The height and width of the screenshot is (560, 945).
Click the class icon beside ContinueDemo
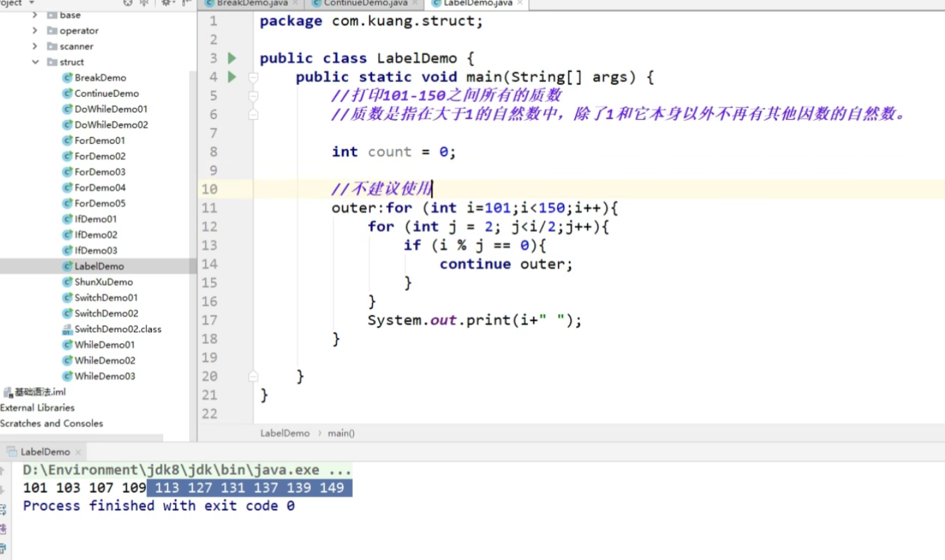click(67, 93)
